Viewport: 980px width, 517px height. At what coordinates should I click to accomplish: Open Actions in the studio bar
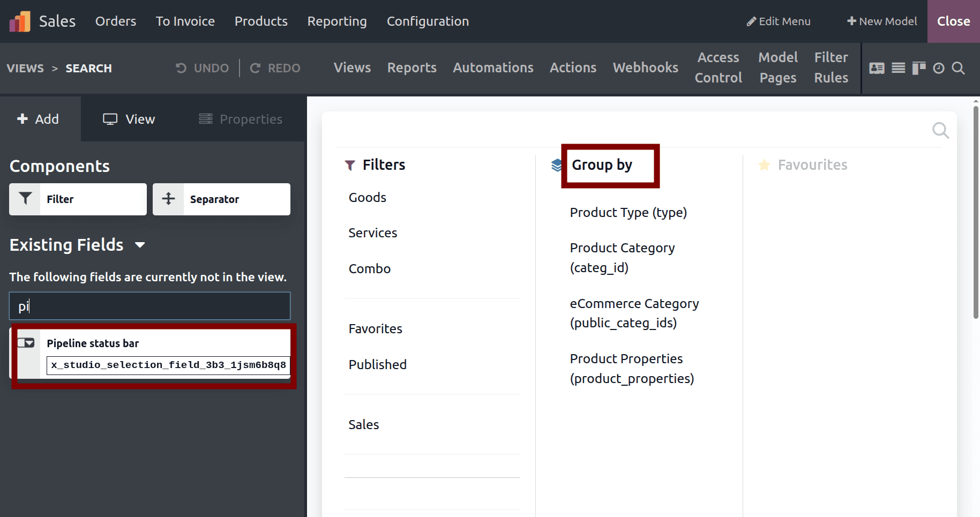(x=573, y=68)
